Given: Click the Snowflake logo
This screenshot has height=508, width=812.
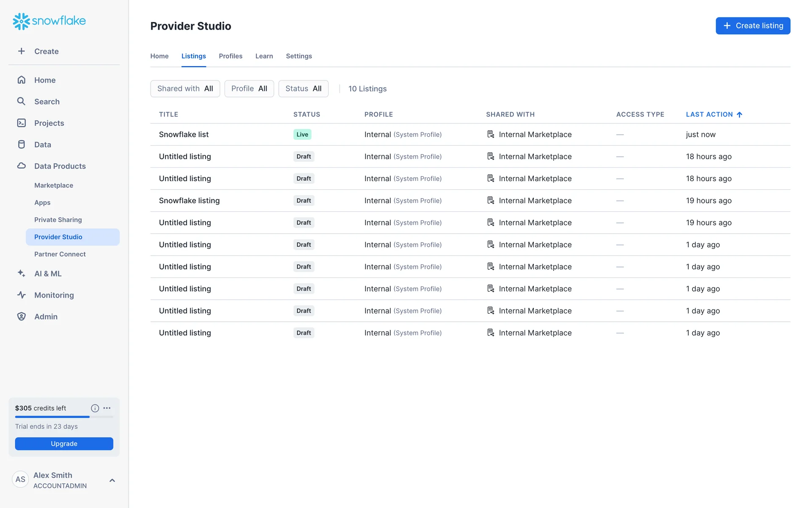Looking at the screenshot, I should click(49, 21).
